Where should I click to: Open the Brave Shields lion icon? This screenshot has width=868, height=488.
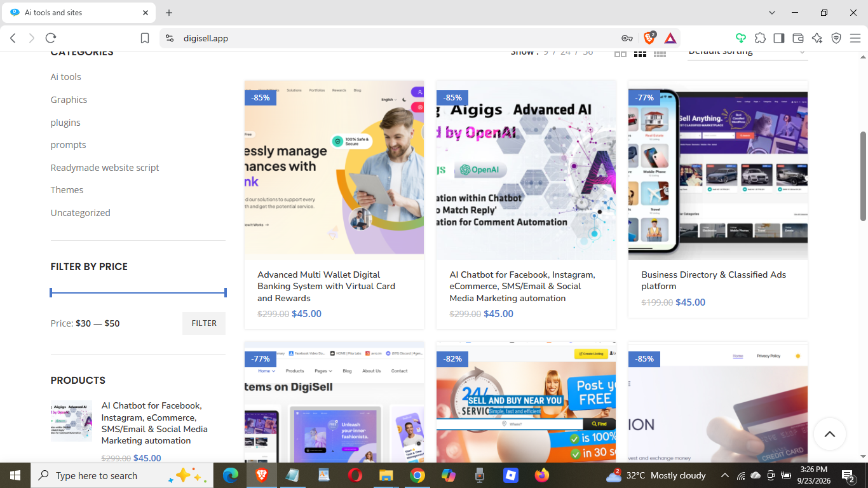click(649, 38)
